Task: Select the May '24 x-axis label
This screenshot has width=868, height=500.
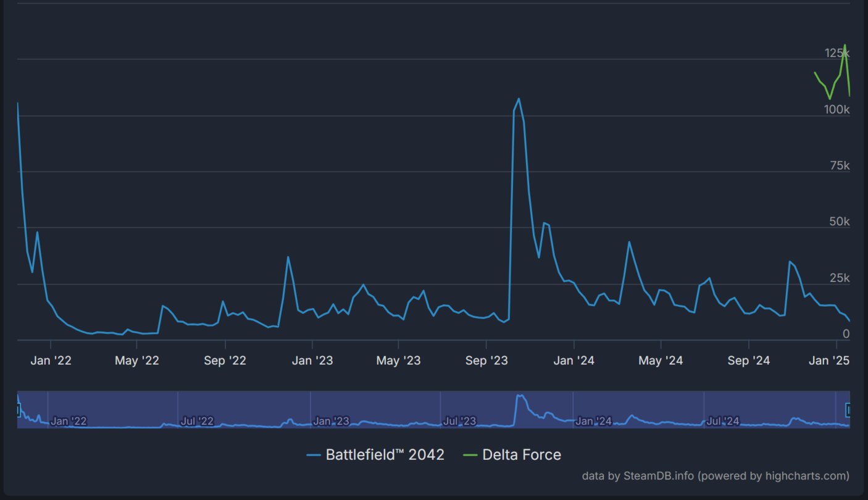Action: 661,360
